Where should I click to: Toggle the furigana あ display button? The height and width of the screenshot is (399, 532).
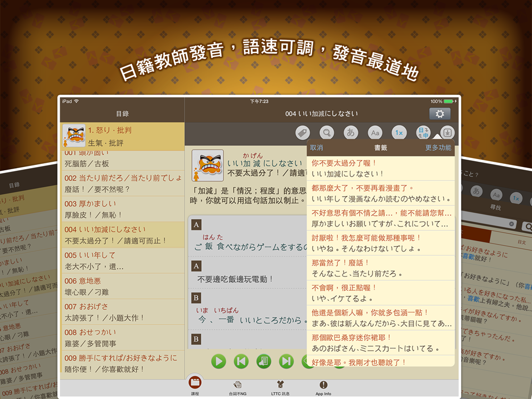click(351, 132)
